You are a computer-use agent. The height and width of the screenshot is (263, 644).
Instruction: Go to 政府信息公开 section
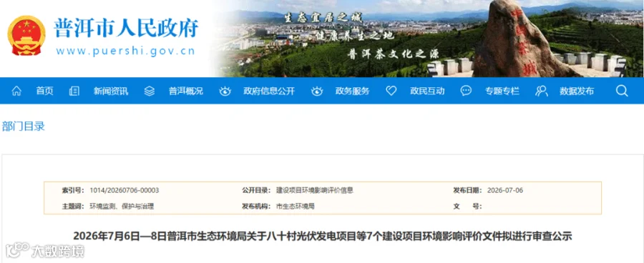pos(269,91)
